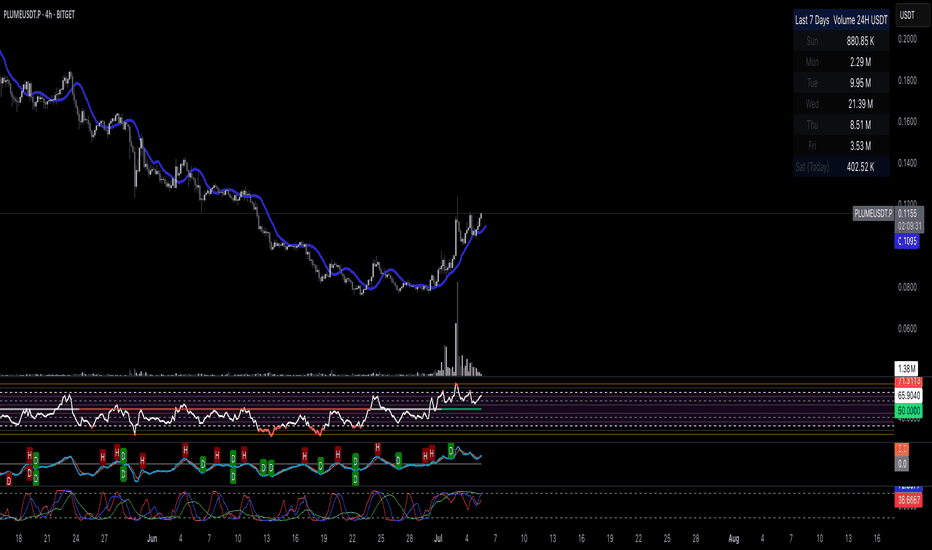Select the Sun row showing 880.85 K

click(841, 41)
